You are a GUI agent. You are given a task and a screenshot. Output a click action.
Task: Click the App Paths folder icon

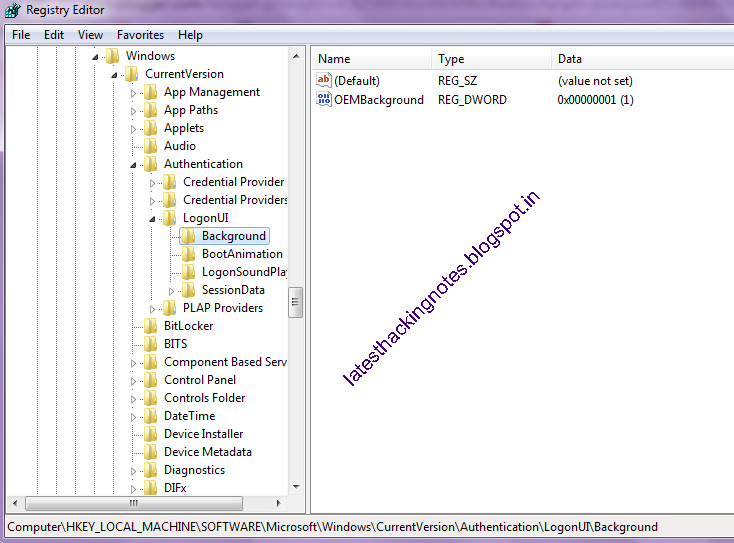point(150,110)
